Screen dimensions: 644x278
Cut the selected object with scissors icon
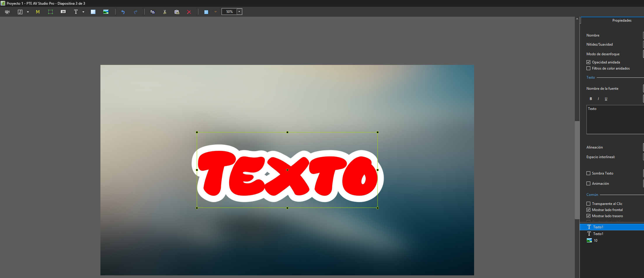(x=165, y=12)
